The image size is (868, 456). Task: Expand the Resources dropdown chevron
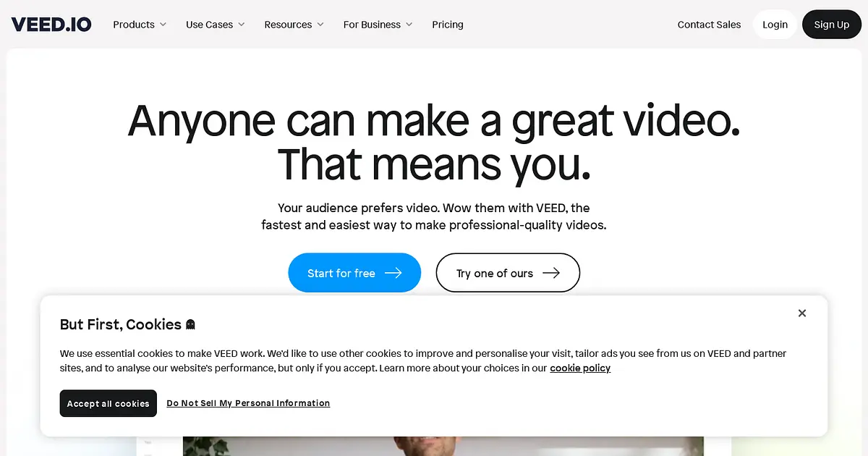click(x=320, y=25)
